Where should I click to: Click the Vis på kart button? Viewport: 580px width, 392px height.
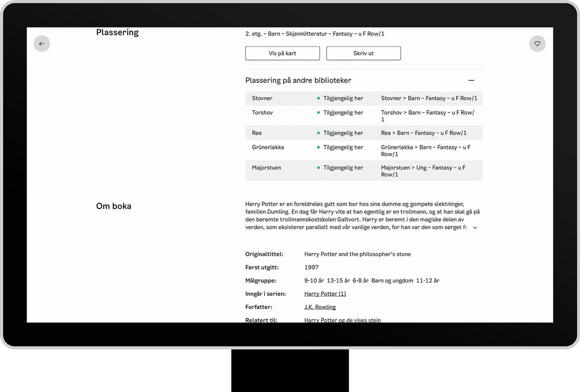282,53
